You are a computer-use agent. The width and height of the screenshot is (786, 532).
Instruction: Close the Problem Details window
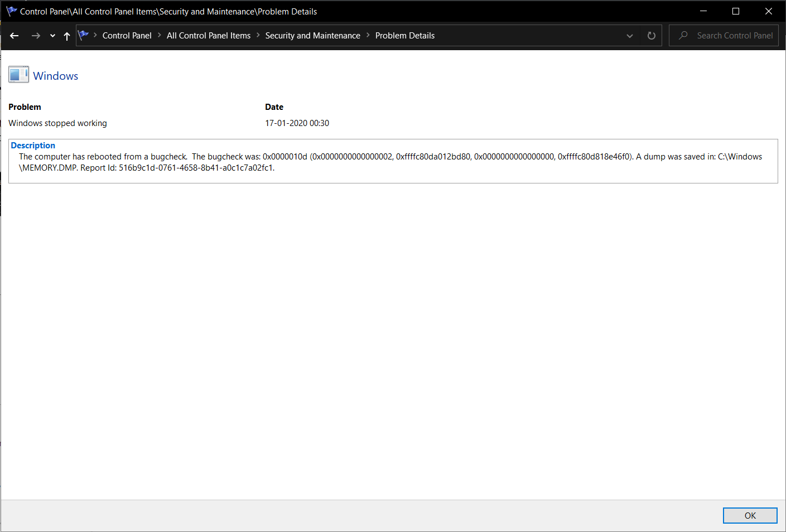768,11
